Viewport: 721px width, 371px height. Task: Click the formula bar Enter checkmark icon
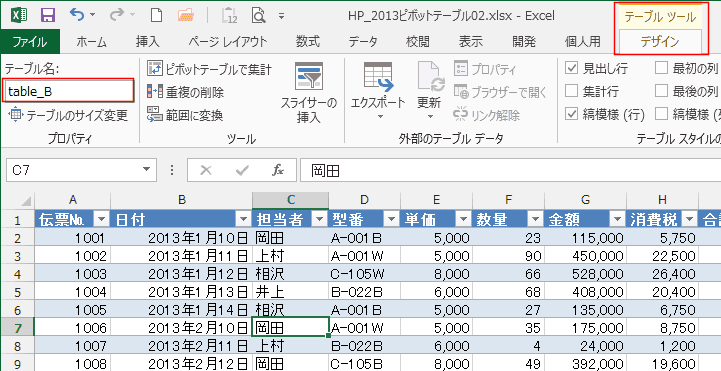coord(241,171)
